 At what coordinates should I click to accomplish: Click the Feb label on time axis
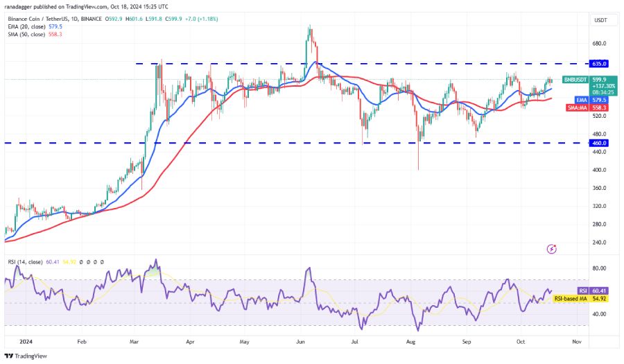[x=82, y=342]
